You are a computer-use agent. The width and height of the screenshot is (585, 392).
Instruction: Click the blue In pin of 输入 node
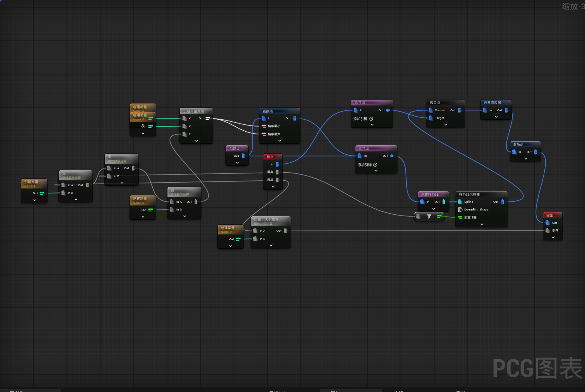pyautogui.click(x=277, y=165)
